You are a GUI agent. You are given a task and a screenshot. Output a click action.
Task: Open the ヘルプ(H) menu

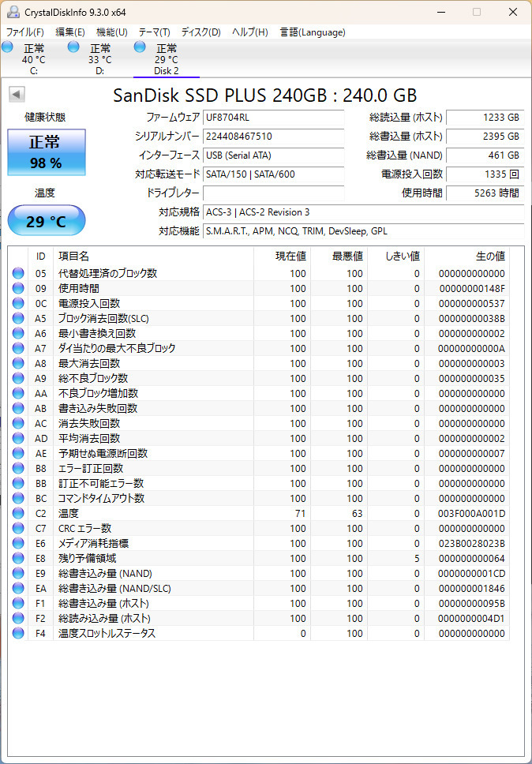pos(250,32)
